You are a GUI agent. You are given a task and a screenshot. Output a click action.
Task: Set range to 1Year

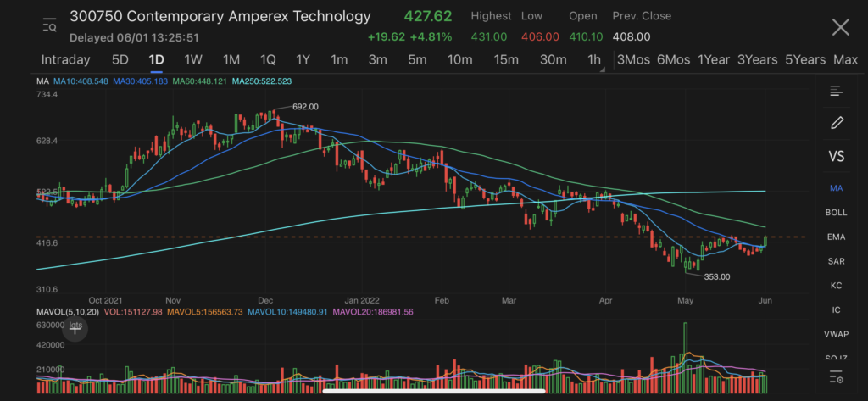tap(714, 60)
